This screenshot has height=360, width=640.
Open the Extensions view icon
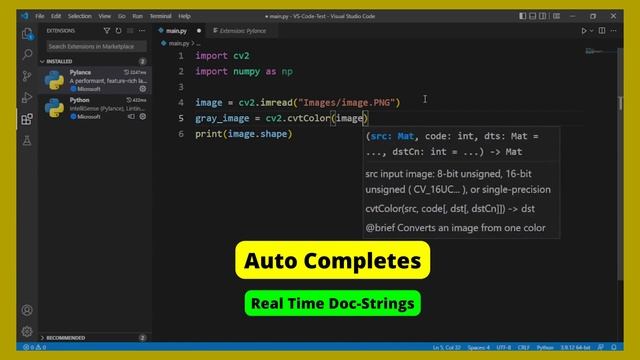coord(27,119)
